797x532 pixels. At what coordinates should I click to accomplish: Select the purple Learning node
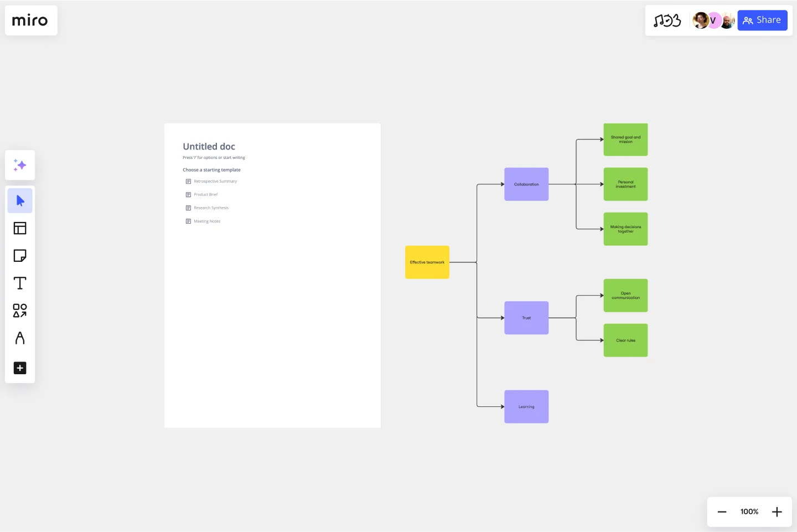526,407
